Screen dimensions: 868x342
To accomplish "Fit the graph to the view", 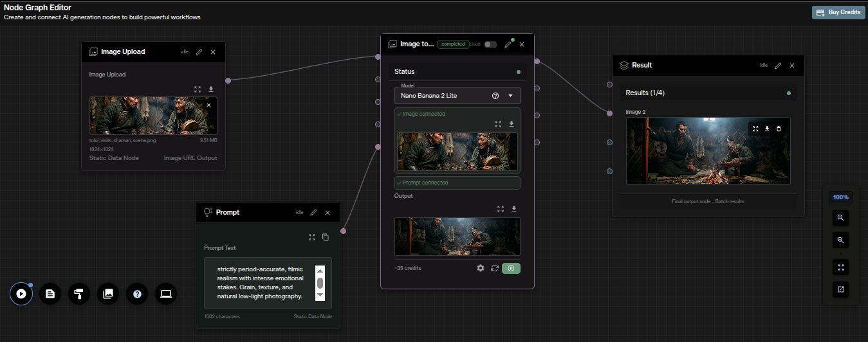I will click(x=840, y=267).
